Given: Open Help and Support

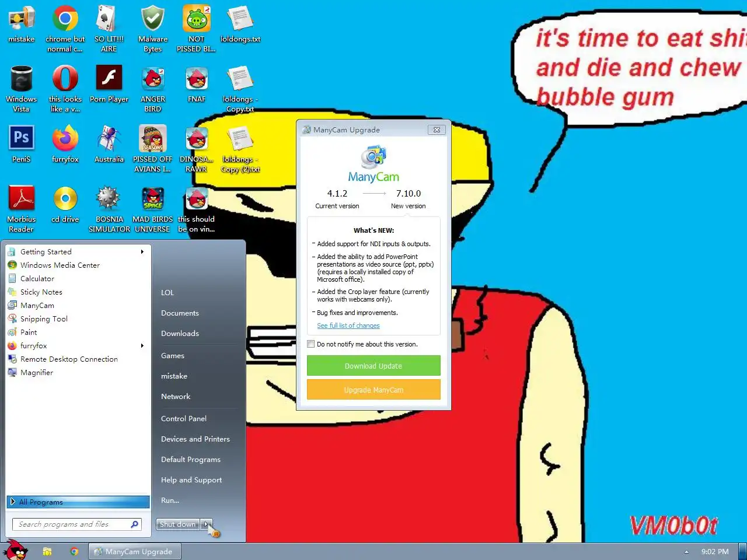Looking at the screenshot, I should click(198, 480).
